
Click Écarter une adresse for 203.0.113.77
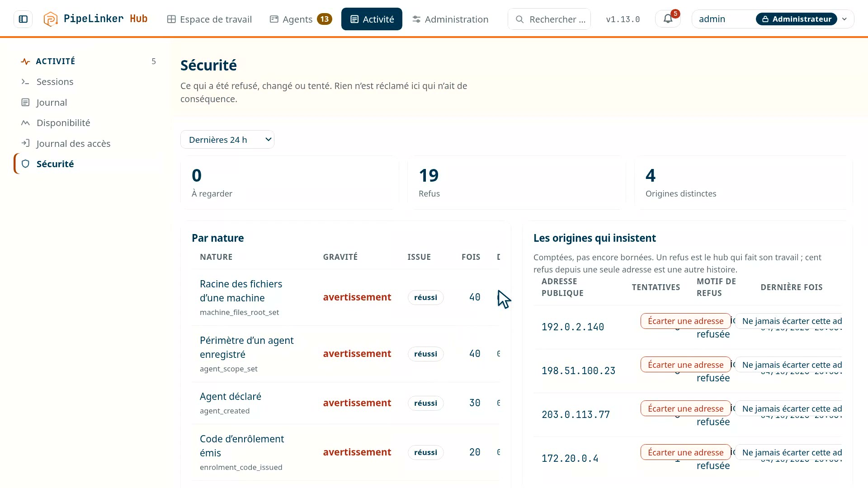[685, 409]
